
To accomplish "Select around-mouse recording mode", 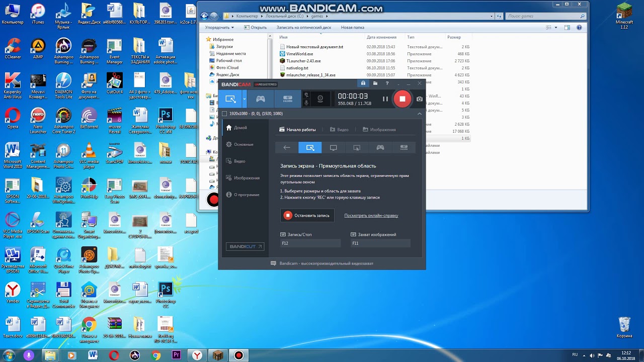I will tap(357, 147).
